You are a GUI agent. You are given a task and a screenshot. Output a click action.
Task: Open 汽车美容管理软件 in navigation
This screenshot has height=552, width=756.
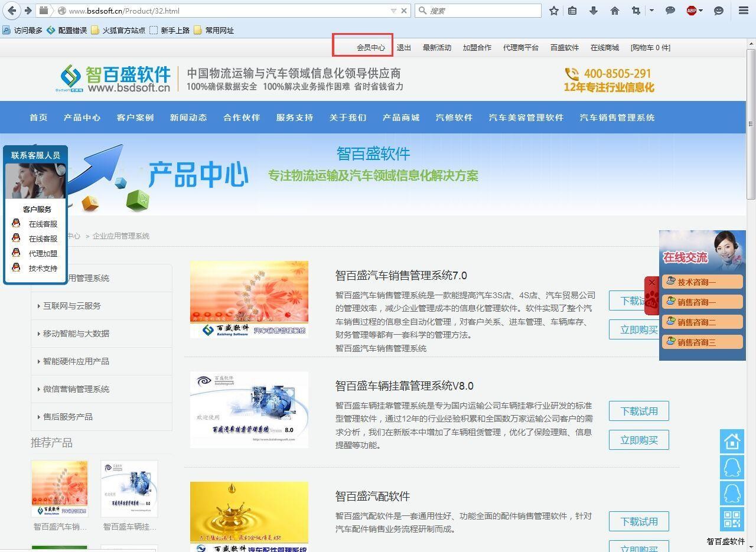[x=526, y=117]
